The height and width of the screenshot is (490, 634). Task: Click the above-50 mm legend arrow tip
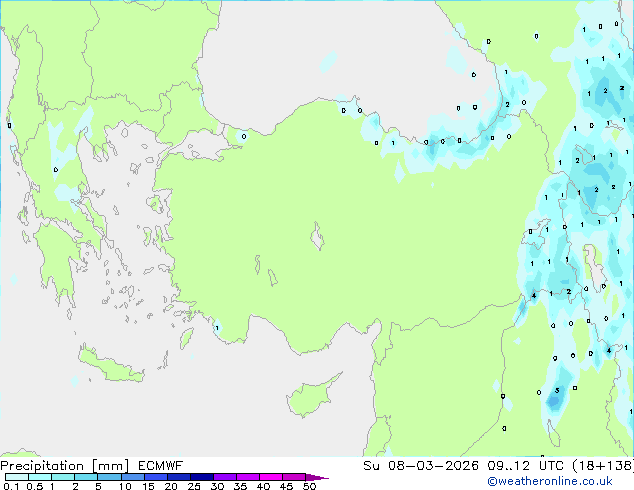click(317, 477)
